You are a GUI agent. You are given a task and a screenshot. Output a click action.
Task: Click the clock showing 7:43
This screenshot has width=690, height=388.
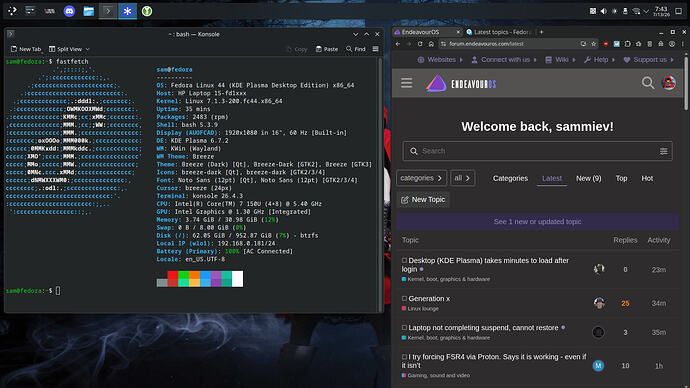pyautogui.click(x=661, y=11)
